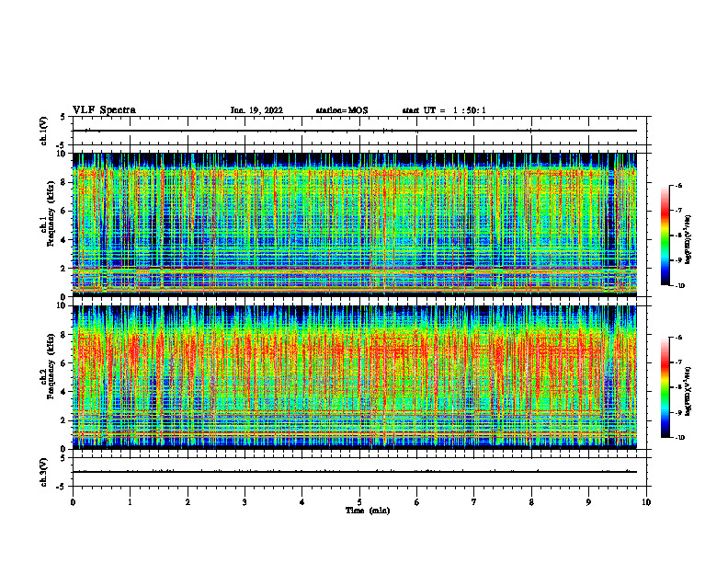The image size is (728, 563).
Task: Click the time axis "10" tick label
Action: (x=646, y=502)
